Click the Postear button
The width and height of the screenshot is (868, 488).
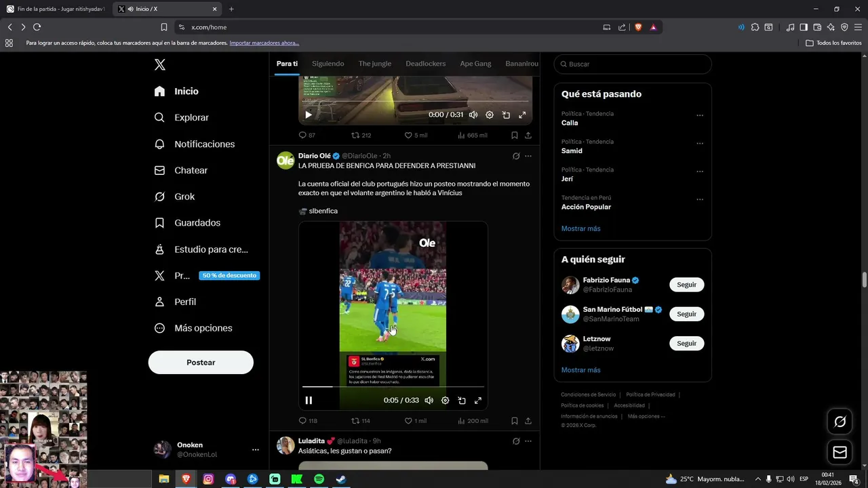(x=201, y=363)
